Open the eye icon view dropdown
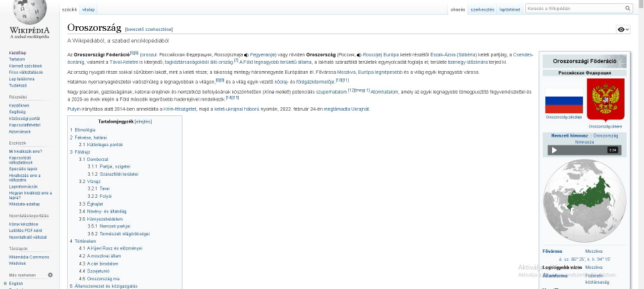The height and width of the screenshot is (289, 644). [x=623, y=30]
